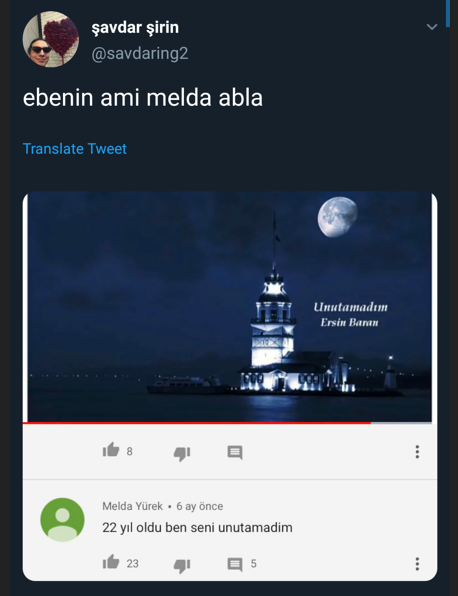Screen dimensions: 458x596
Task: Open Melda Yürek commenter name
Action: 132,506
